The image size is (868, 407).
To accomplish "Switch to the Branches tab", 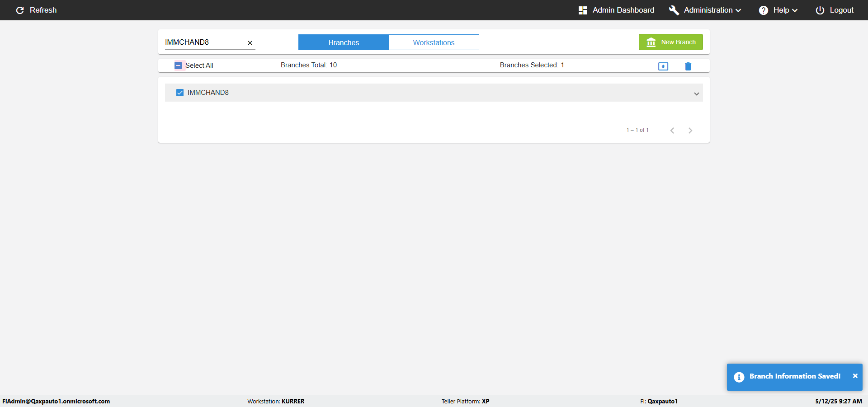I will click(x=344, y=42).
